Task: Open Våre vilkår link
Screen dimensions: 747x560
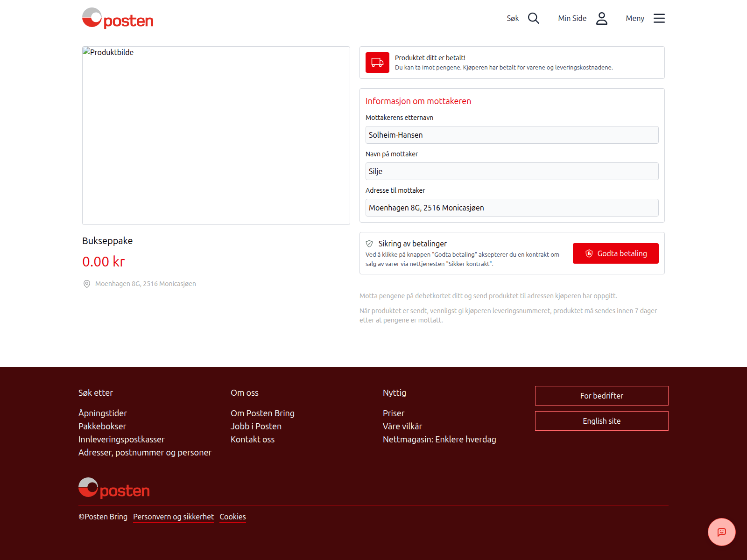Action: [x=402, y=426]
